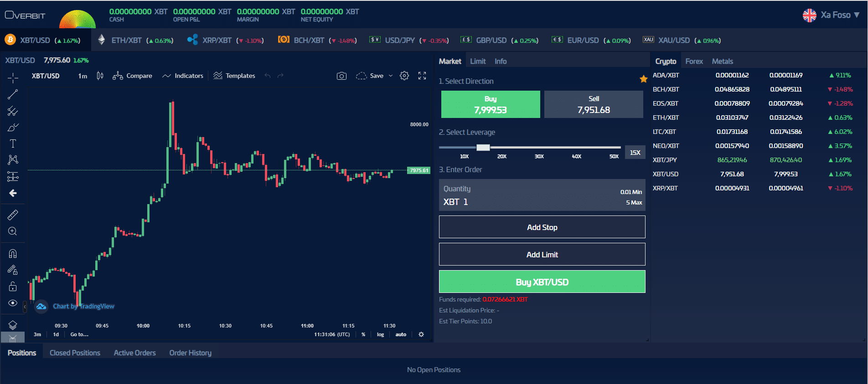Click the undo arrow in chart toolbar
The height and width of the screenshot is (384, 868).
point(268,76)
